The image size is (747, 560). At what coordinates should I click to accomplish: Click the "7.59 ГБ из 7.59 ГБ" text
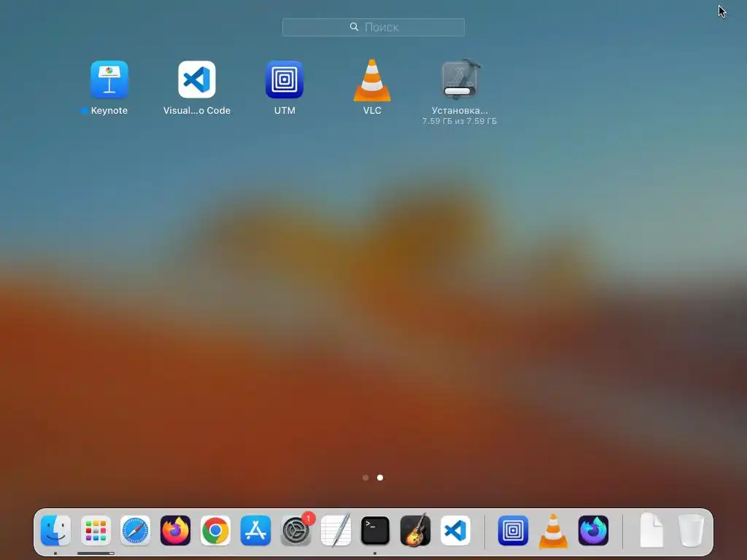(460, 122)
